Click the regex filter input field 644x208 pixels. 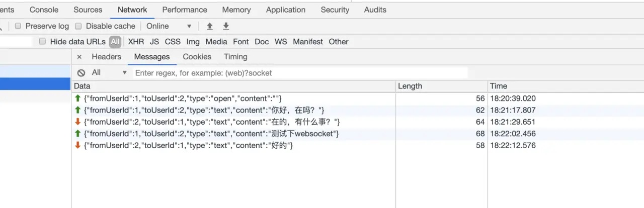coord(300,73)
